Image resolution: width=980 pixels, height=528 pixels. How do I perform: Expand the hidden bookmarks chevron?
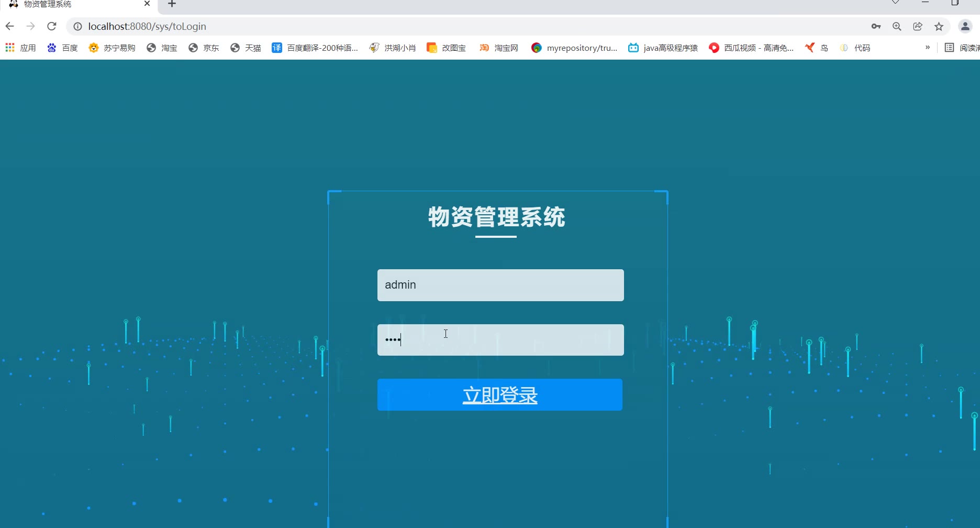[x=928, y=47]
